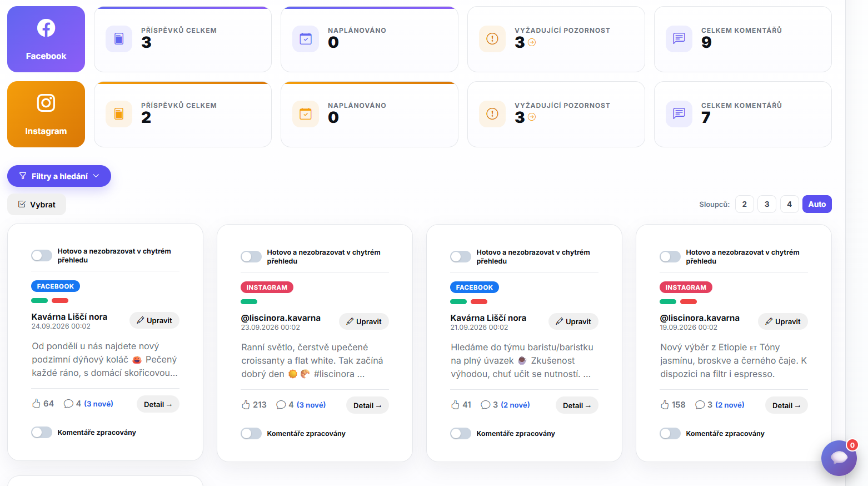Set column layout to 3
Screen dimensions: 868x486
point(767,204)
